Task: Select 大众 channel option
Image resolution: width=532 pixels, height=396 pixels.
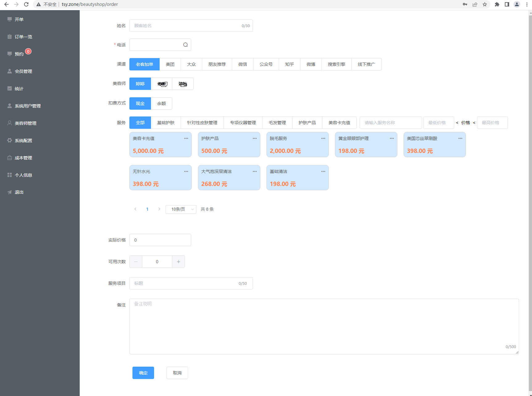Action: tap(191, 64)
